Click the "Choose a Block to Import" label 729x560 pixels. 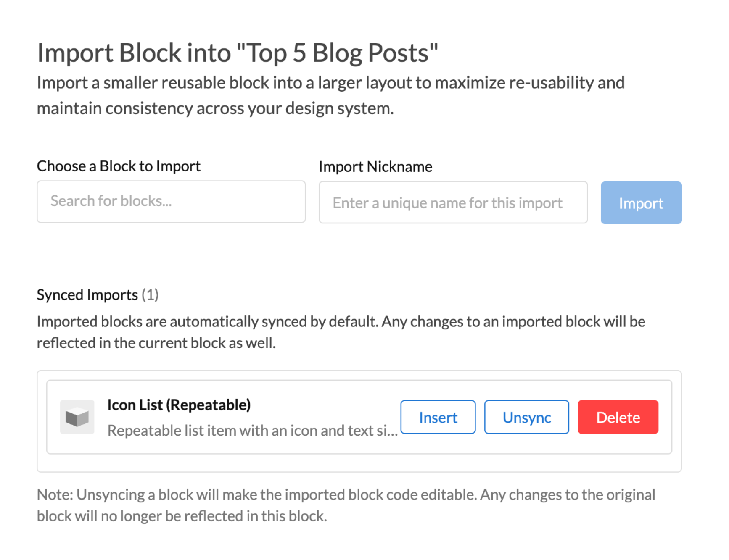click(x=119, y=166)
